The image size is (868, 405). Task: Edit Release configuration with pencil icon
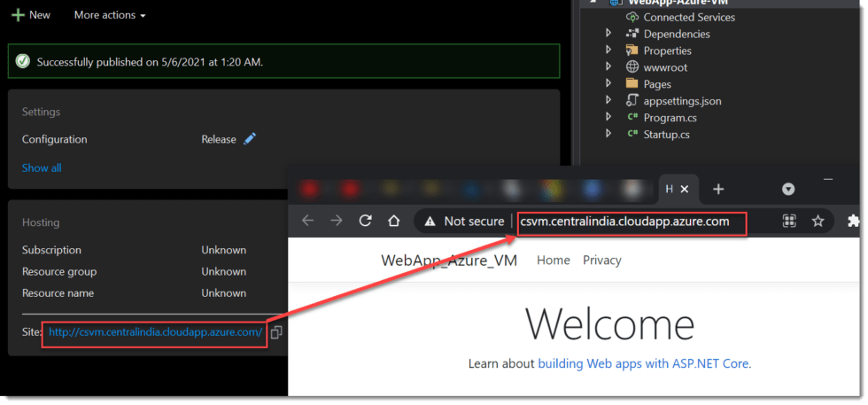click(250, 139)
